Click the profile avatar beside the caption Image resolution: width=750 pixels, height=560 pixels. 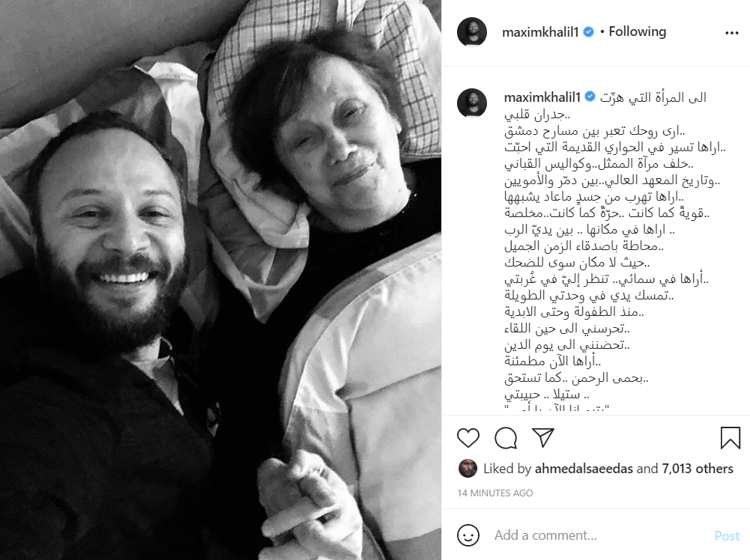coord(471,103)
